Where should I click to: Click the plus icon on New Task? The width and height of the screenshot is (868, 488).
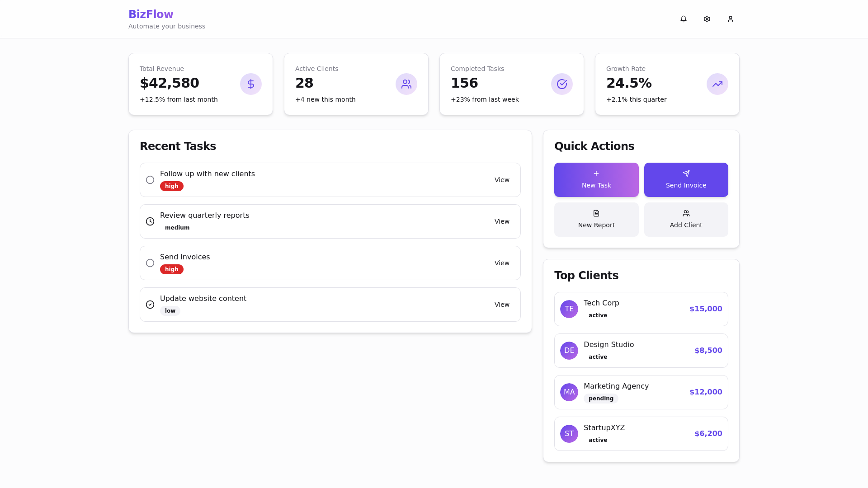point(596,173)
